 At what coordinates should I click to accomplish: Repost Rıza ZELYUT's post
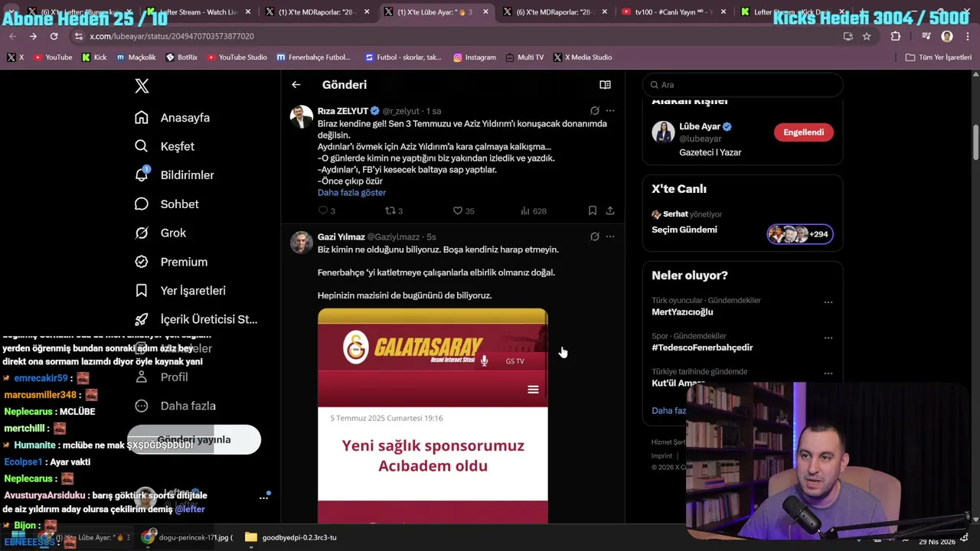click(x=390, y=210)
